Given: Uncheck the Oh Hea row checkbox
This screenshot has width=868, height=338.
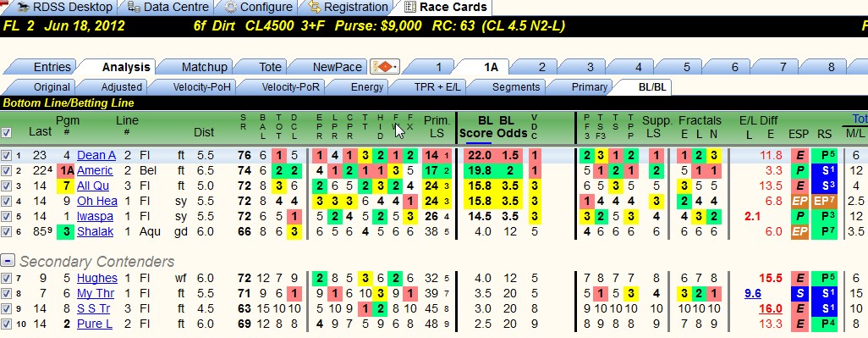Looking at the screenshot, I should [6, 201].
